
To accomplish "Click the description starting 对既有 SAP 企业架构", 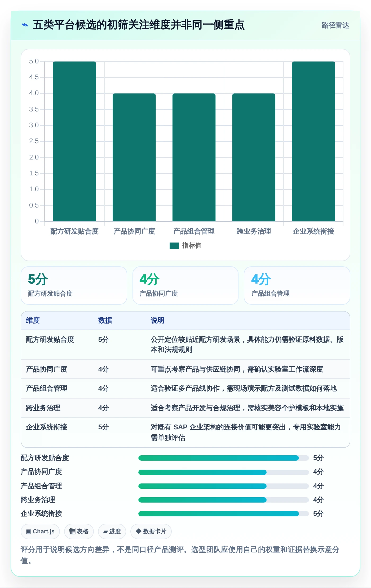I will tap(246, 432).
